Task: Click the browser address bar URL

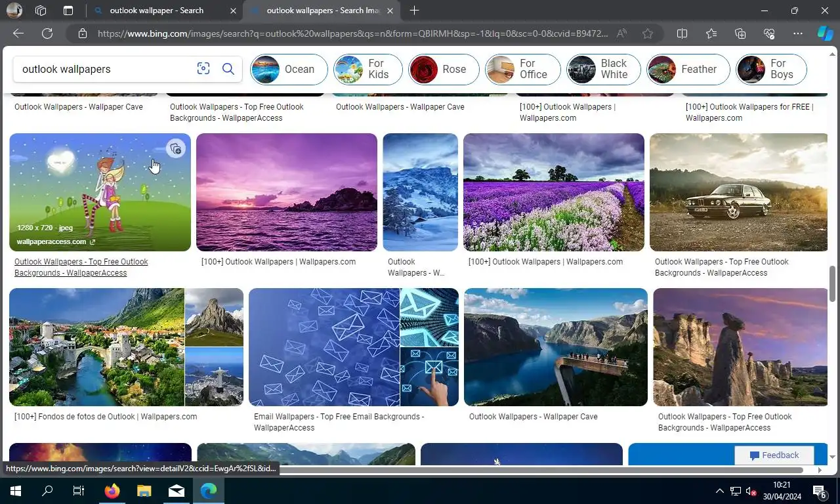Action: pyautogui.click(x=353, y=33)
